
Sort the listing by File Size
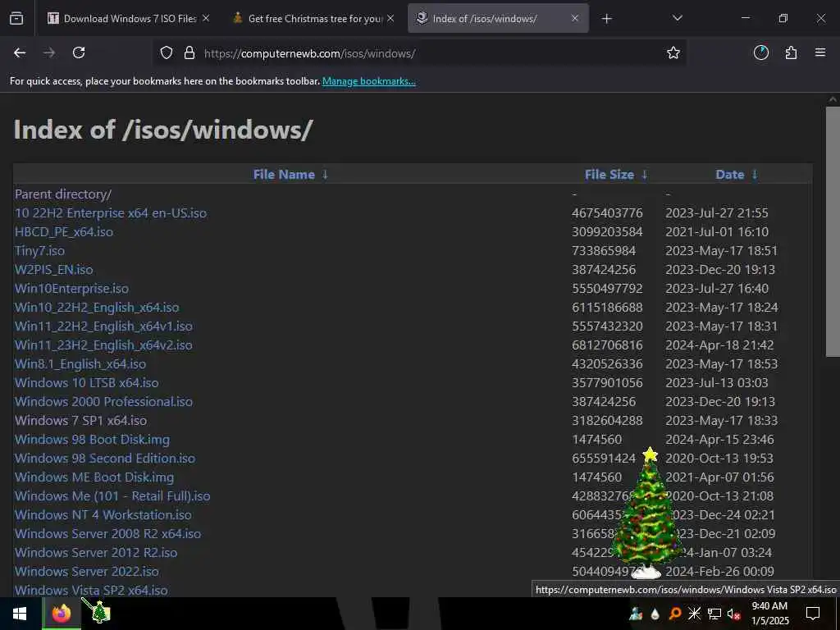[609, 175]
